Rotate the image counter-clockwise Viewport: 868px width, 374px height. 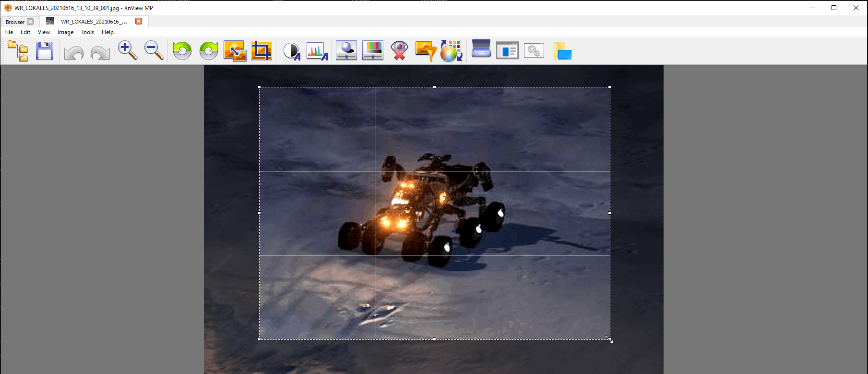182,50
